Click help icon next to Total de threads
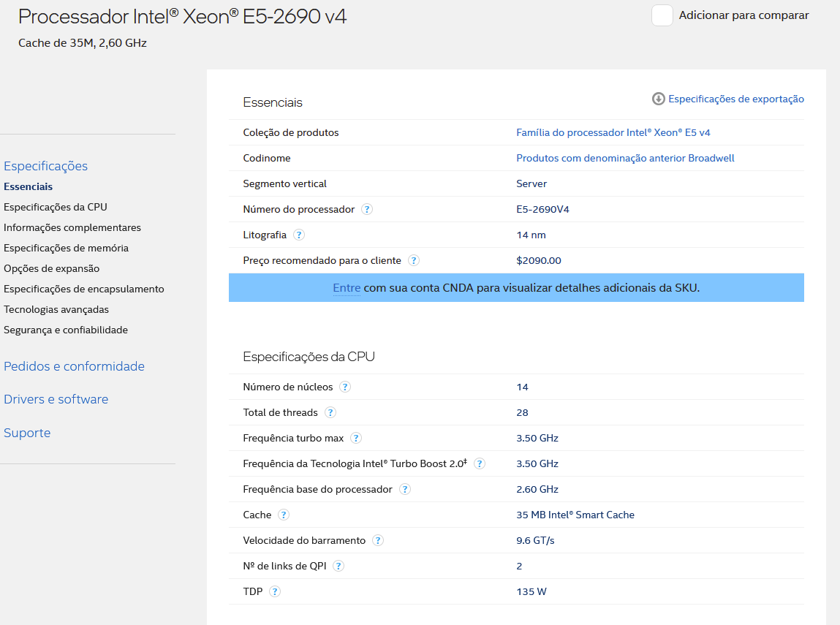Image resolution: width=840 pixels, height=625 pixels. (330, 412)
